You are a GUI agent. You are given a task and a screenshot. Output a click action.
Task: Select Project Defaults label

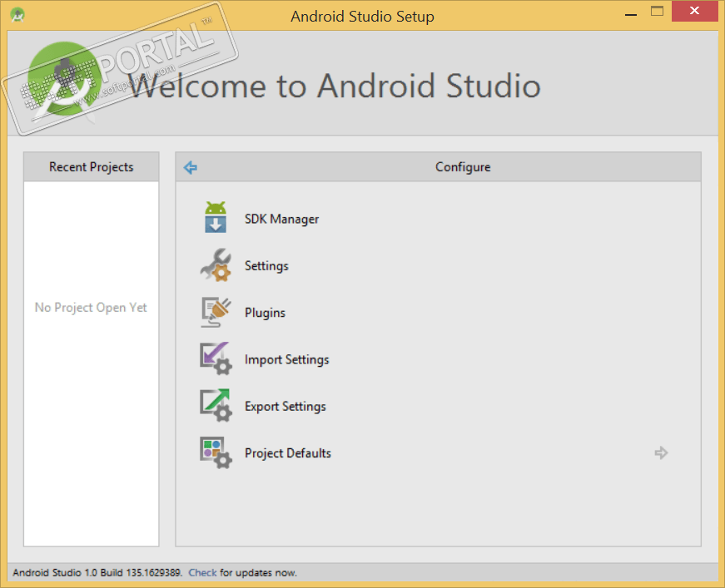(x=288, y=453)
